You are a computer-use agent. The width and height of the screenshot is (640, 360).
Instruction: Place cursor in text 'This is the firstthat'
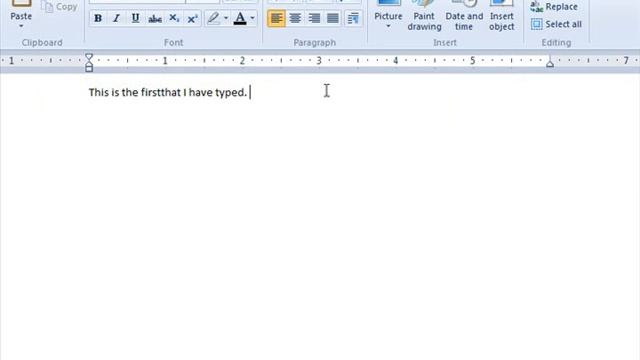pos(135,92)
